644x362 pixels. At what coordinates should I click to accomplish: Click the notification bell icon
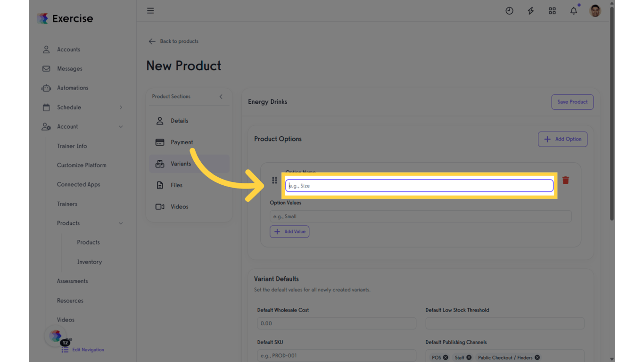tap(574, 10)
